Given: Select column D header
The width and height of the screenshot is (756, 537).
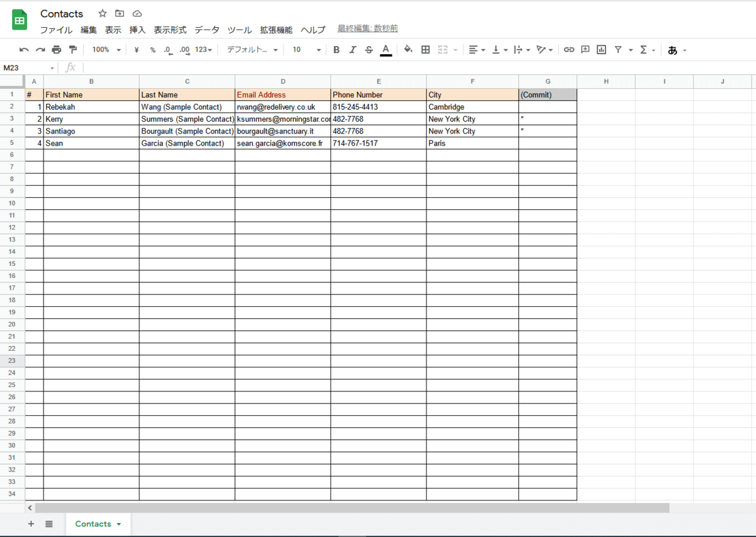Looking at the screenshot, I should point(283,81).
